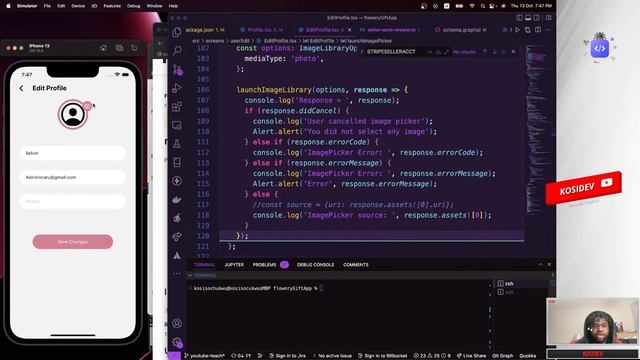
Task: Maximize the panel with the chevron
Action: pos(540,264)
